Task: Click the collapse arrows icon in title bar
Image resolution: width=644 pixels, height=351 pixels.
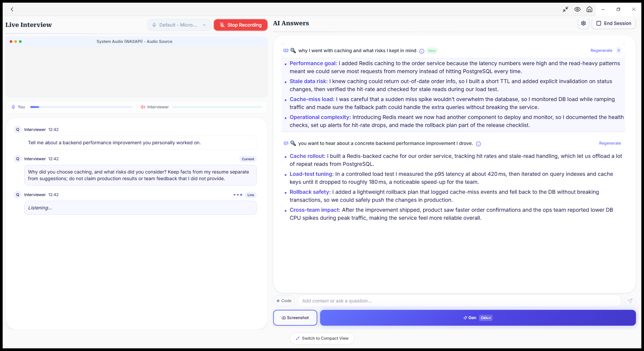Action: tap(565, 9)
